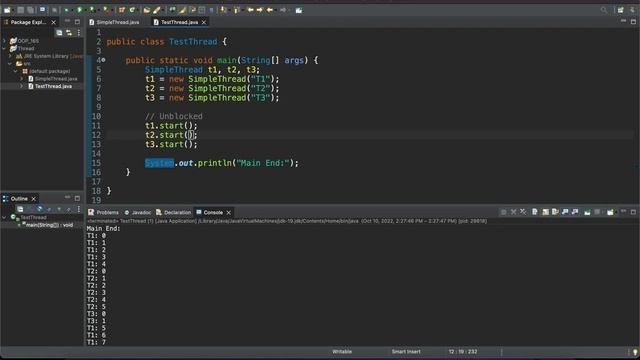
Task: Click the Coverage run toolbar icon
Action: click(x=92, y=10)
